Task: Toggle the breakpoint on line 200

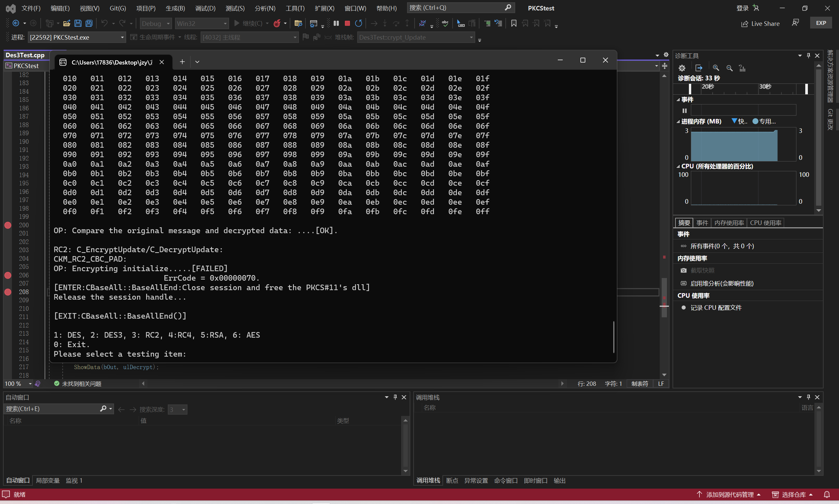Action: pos(8,225)
